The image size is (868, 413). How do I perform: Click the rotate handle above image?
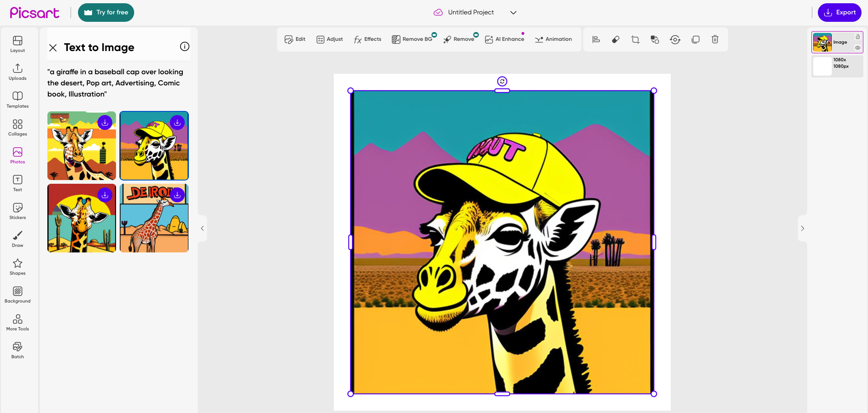502,81
